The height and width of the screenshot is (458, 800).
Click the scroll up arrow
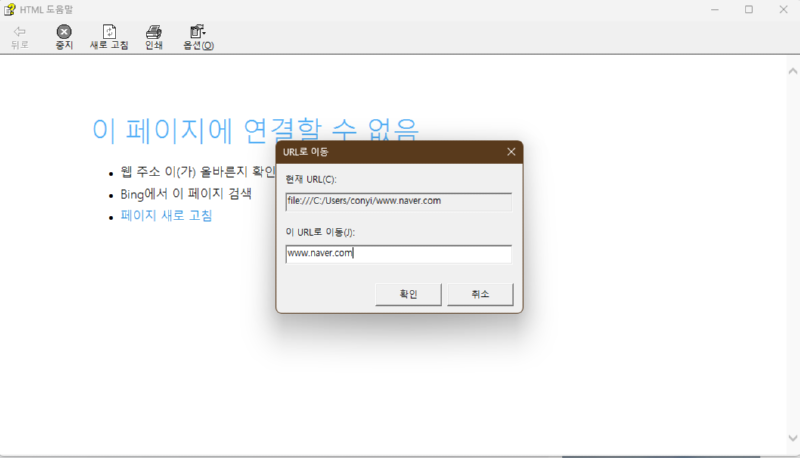(x=792, y=71)
